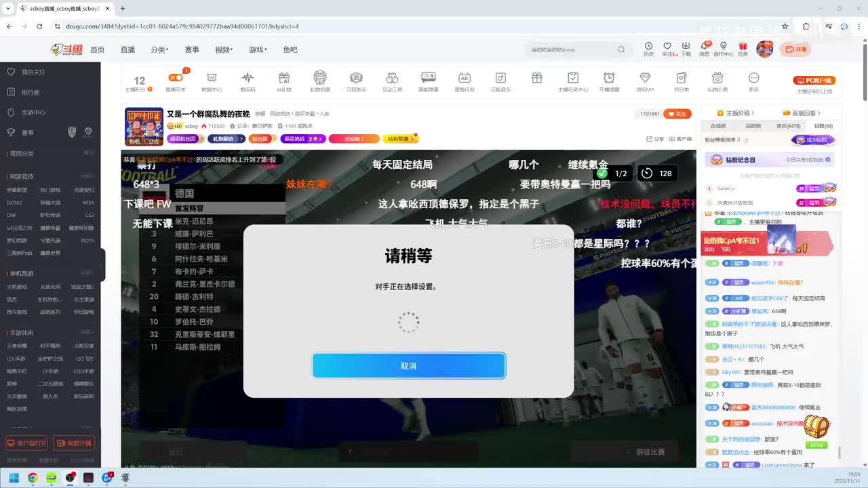Screen dimensions: 868x488
Task: Click the gift box icon after 正版音乐
Action: pos(537,78)
